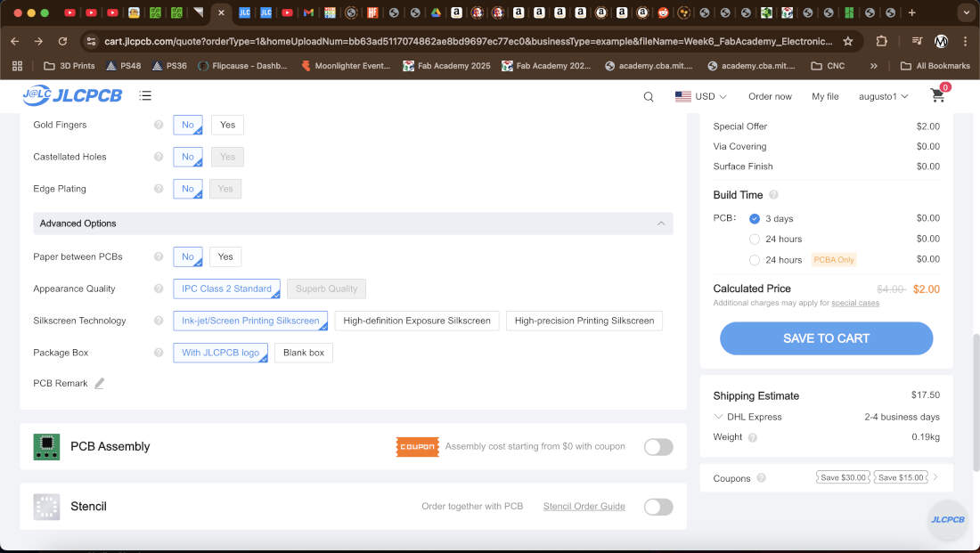Click the help icon beside Appearance Quality
The image size is (980, 553).
159,289
